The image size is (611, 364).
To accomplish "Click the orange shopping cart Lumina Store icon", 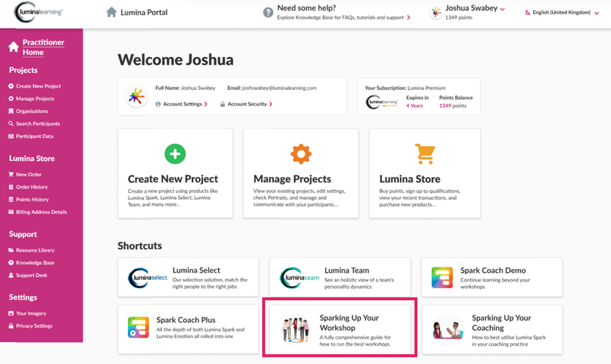I will [x=424, y=154].
